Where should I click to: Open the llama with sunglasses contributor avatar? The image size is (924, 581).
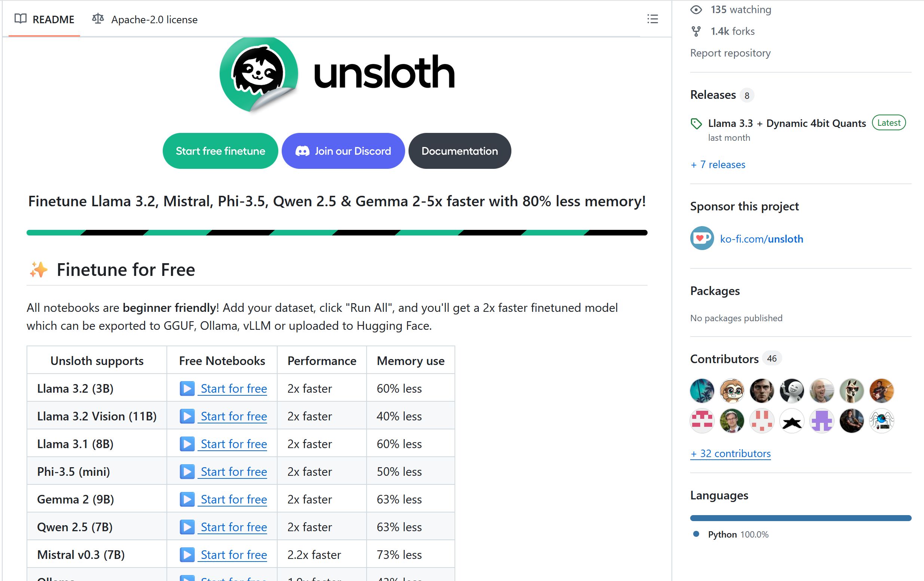(851, 390)
